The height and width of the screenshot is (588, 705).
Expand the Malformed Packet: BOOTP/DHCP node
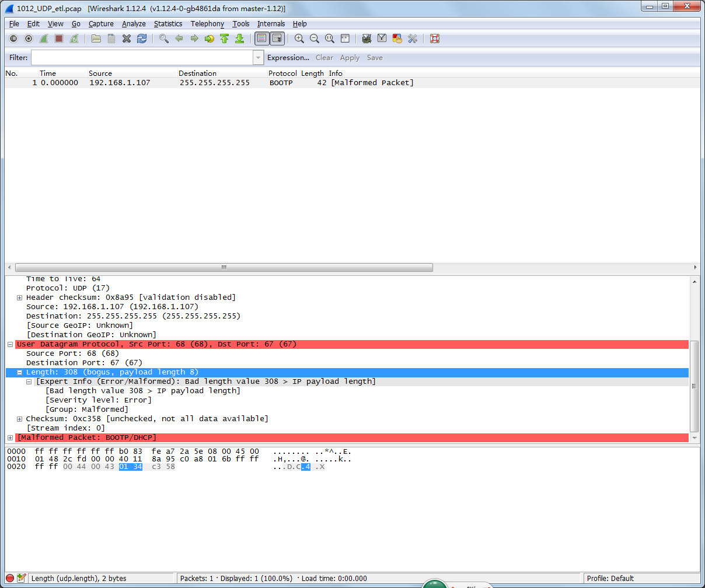click(x=10, y=437)
